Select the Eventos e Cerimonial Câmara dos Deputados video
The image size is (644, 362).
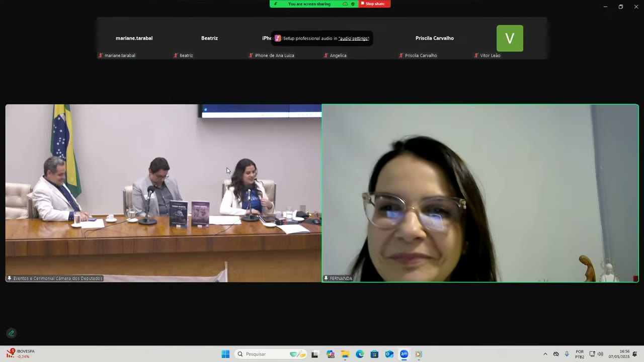[164, 193]
